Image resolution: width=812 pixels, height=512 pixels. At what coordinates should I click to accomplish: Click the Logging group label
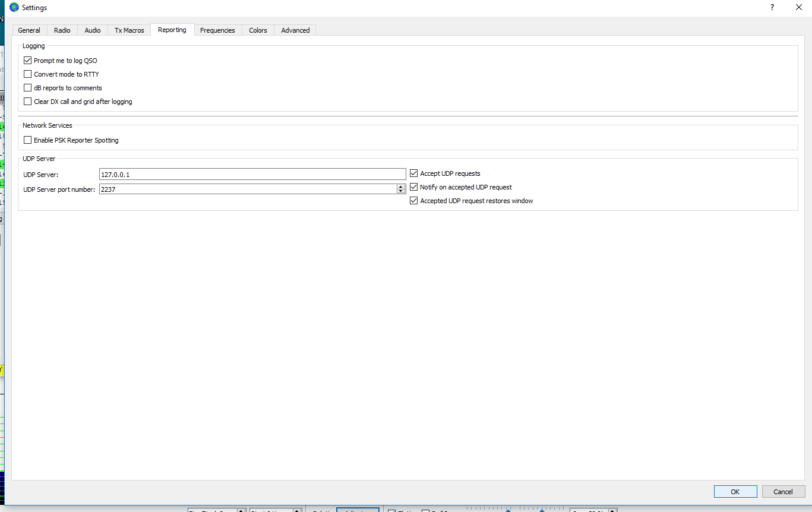33,46
